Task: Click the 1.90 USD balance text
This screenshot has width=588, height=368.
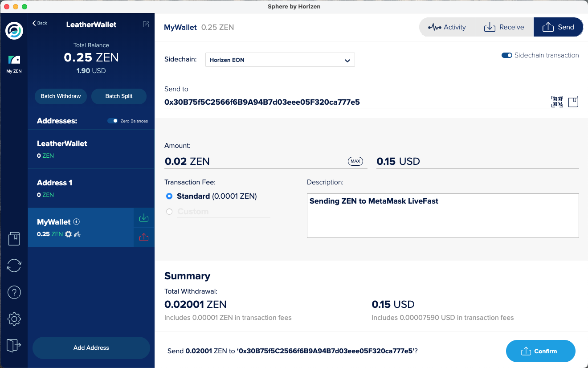Action: point(91,71)
